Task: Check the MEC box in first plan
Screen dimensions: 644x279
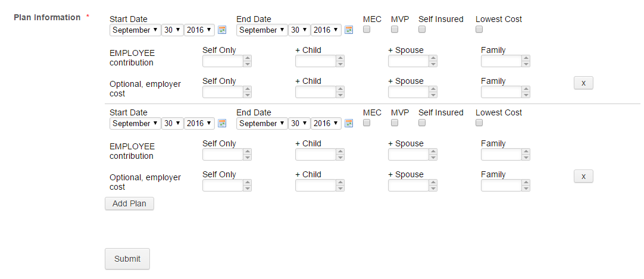Action: (367, 29)
